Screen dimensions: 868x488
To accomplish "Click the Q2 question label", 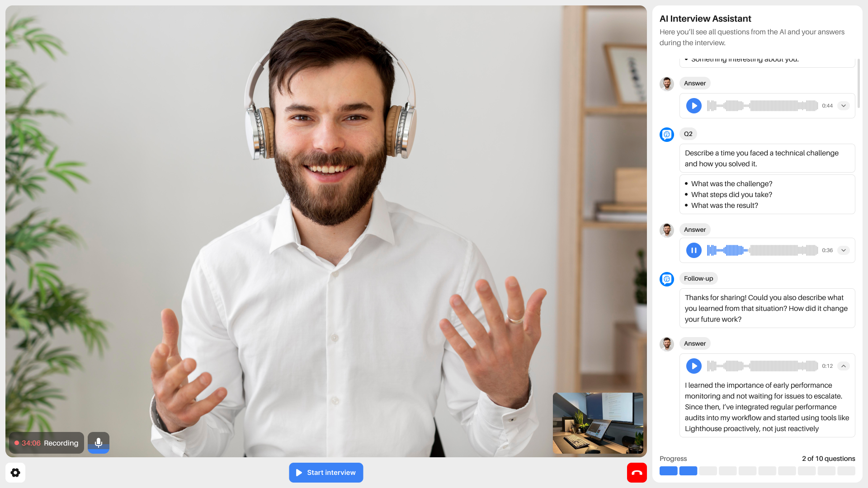I will pyautogui.click(x=688, y=134).
